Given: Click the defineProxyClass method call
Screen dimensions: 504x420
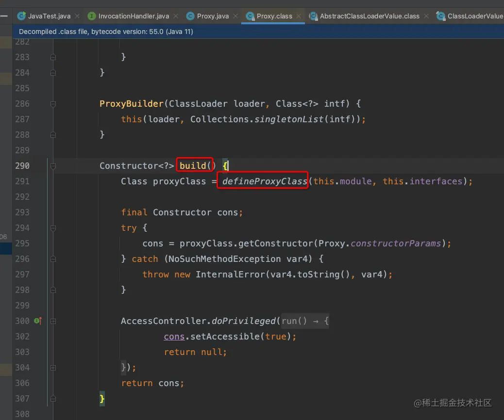Looking at the screenshot, I should coord(265,181).
